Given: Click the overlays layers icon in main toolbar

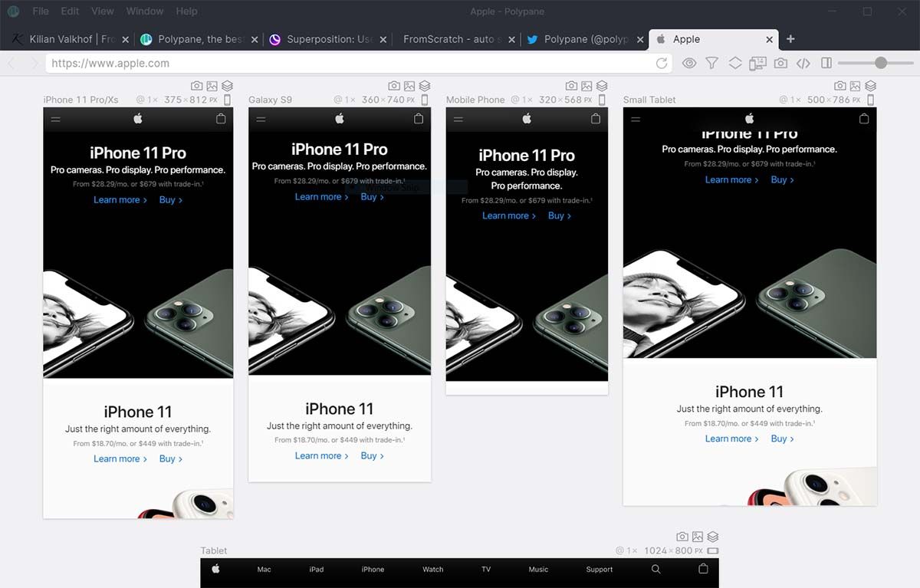Looking at the screenshot, I should (x=735, y=64).
